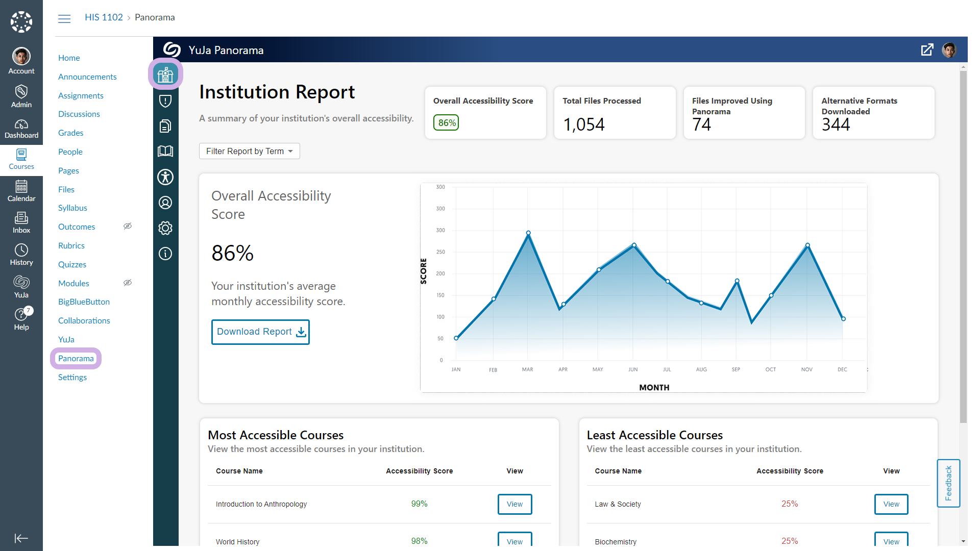The image size is (980, 551).
Task: Select Panorama in course navigation
Action: 76,358
